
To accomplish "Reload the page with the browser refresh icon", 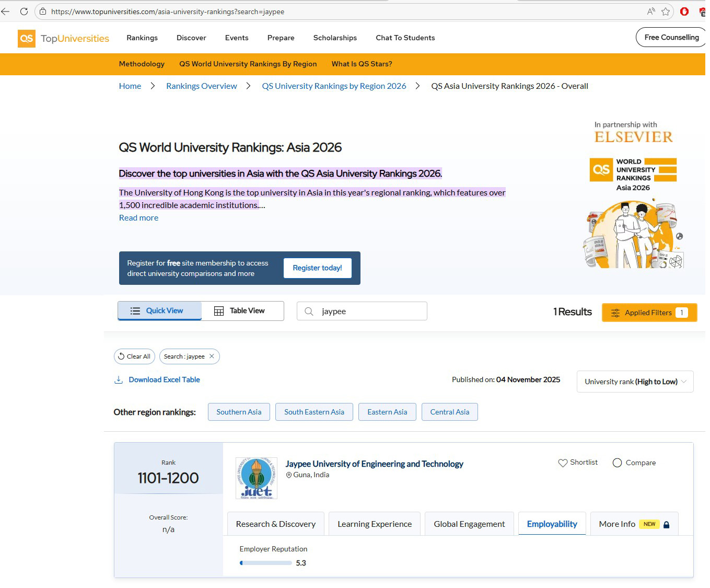I will tap(24, 11).
